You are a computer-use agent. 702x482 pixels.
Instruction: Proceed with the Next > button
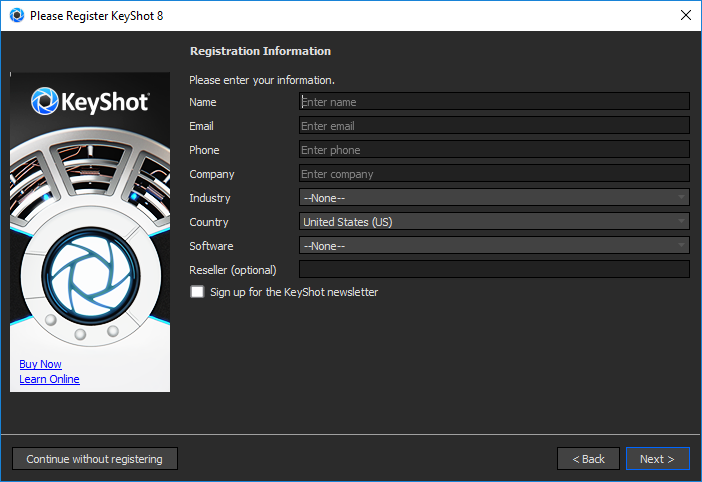pyautogui.click(x=657, y=459)
